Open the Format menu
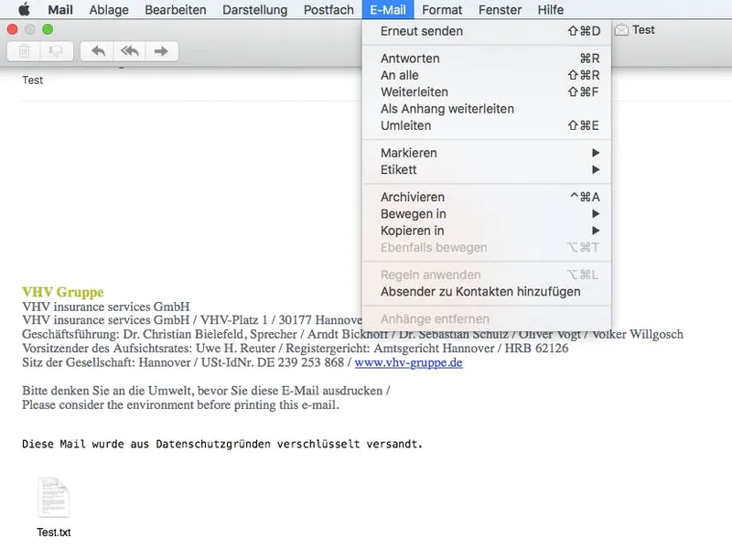The image size is (732, 560). pos(442,9)
